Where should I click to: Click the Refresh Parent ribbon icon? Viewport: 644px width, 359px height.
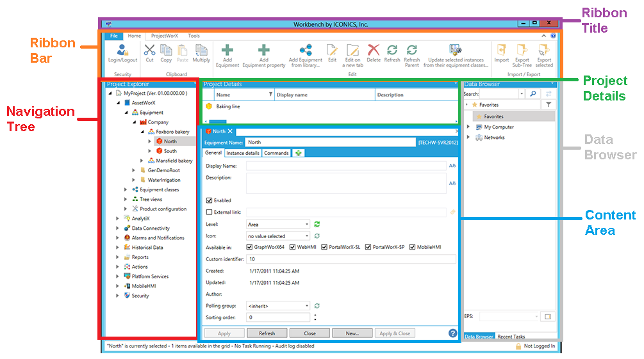(x=412, y=51)
